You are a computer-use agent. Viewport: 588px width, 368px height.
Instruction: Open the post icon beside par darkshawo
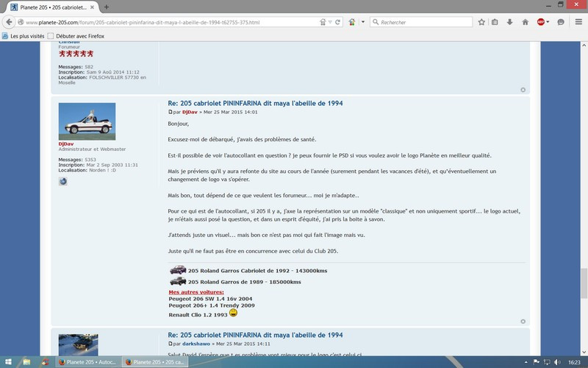[x=171, y=344]
